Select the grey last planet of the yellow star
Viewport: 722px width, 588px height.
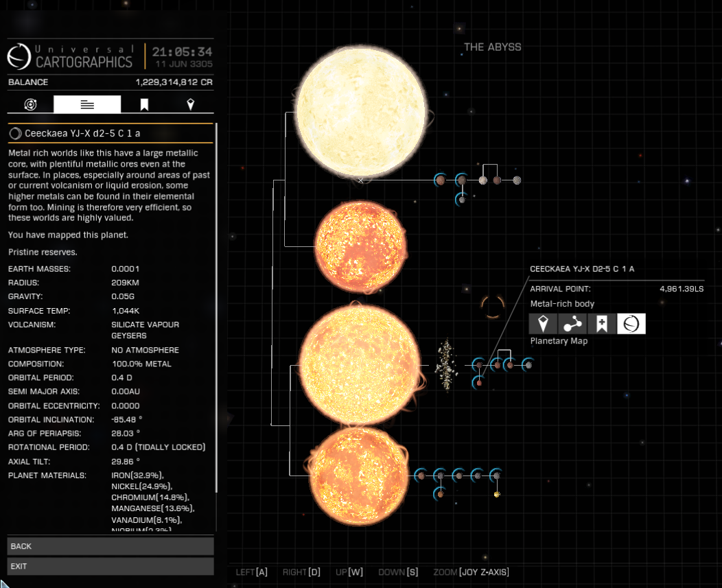click(x=517, y=180)
